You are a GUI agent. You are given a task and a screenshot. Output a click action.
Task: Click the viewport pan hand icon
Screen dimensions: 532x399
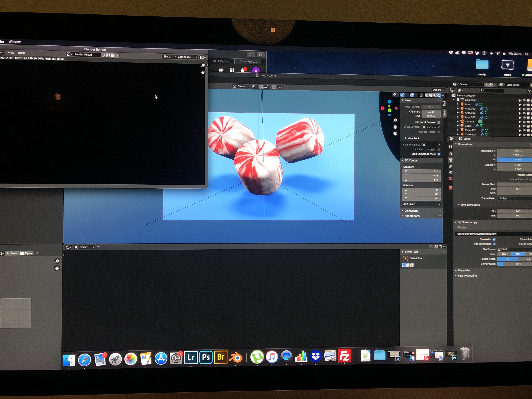point(395,127)
